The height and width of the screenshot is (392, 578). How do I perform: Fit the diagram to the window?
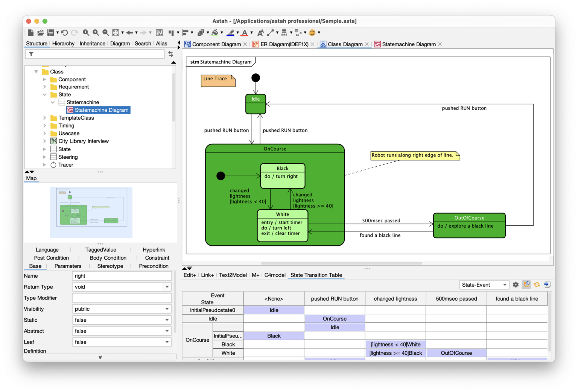(115, 33)
